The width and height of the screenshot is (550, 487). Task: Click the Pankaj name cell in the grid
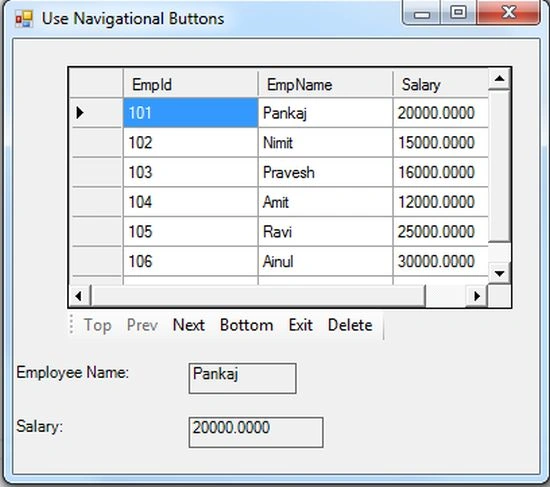[x=326, y=113]
